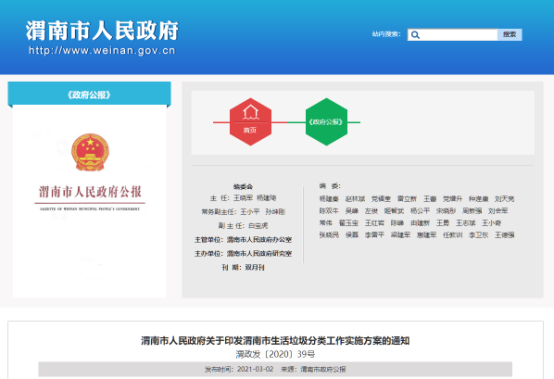
Task: Click the 搜索 search button
Action: pos(509,35)
